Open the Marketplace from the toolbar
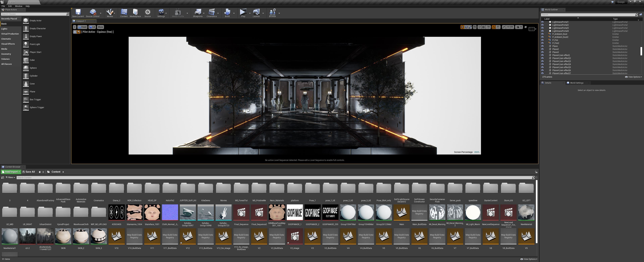The width and height of the screenshot is (644, 262). point(135,13)
